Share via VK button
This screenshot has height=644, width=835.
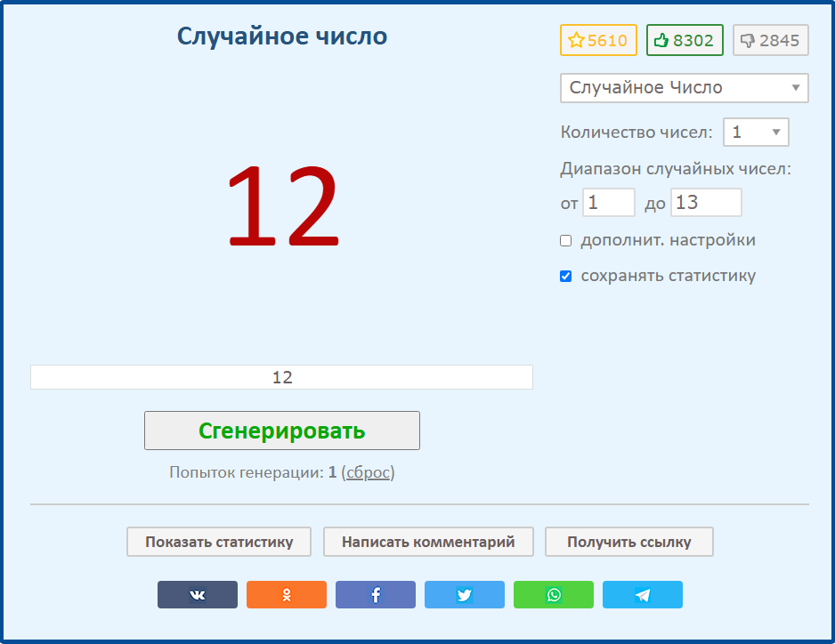[197, 594]
